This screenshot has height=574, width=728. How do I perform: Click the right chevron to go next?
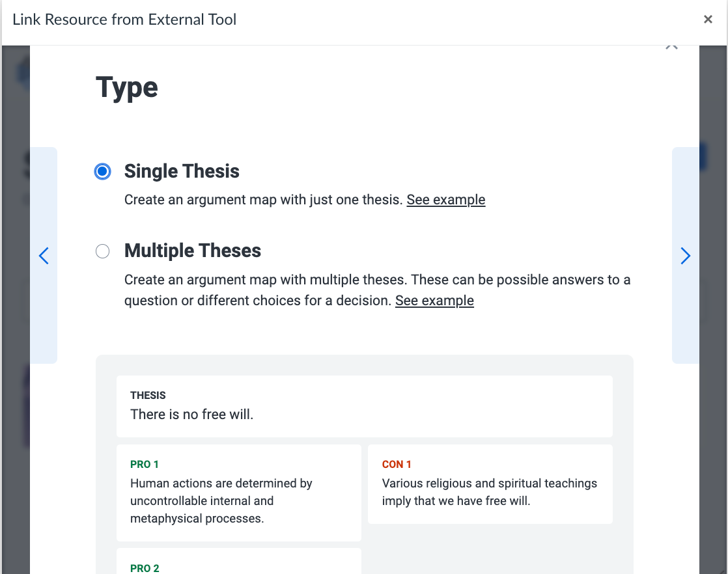click(685, 256)
